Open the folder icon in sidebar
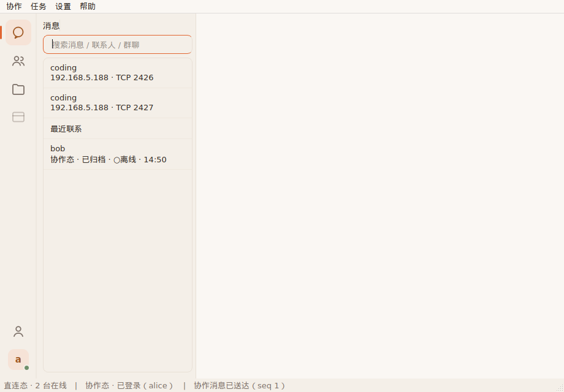 tap(18, 89)
